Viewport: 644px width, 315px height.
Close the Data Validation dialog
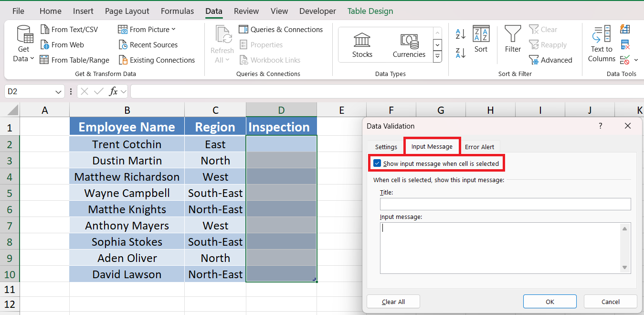(x=628, y=126)
